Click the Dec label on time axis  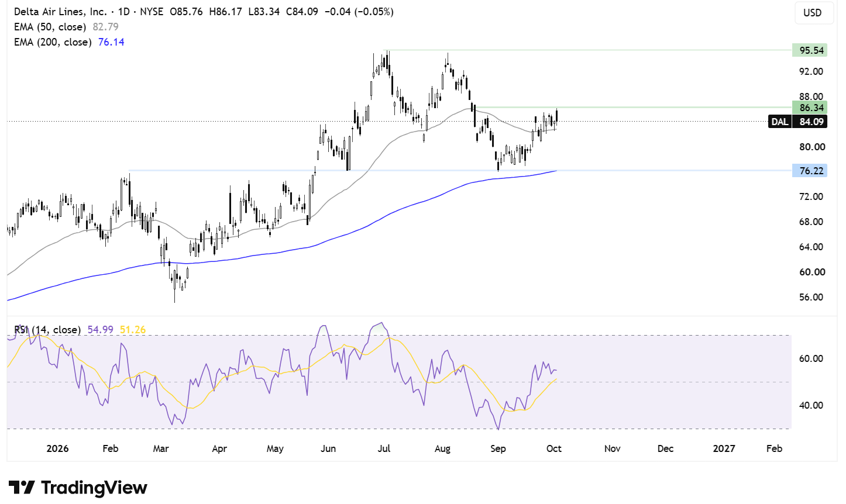(665, 448)
